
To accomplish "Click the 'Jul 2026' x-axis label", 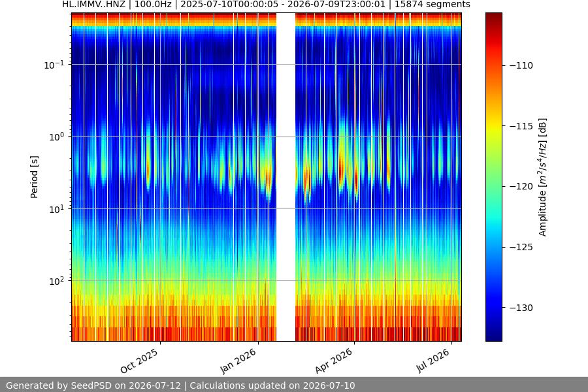I will point(433,360).
